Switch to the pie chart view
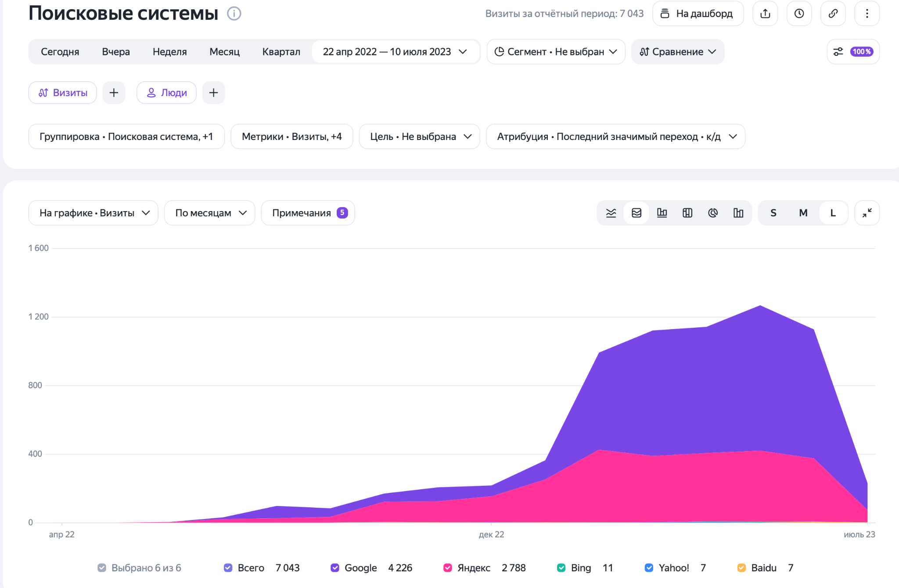Viewport: 899px width, 588px height. pos(713,213)
